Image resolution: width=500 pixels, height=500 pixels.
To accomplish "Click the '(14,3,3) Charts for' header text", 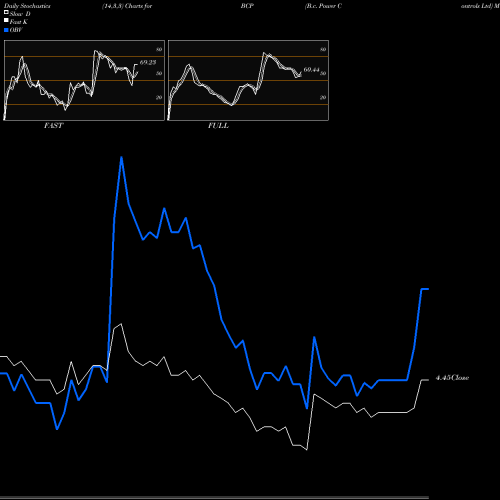I will [x=127, y=6].
